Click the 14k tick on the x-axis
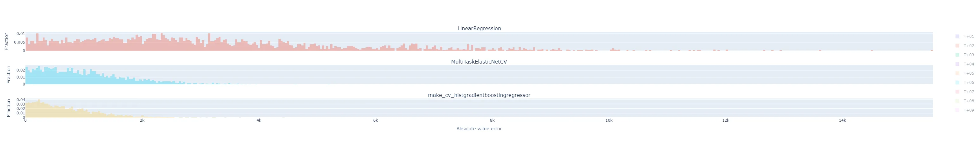 click(842, 120)
